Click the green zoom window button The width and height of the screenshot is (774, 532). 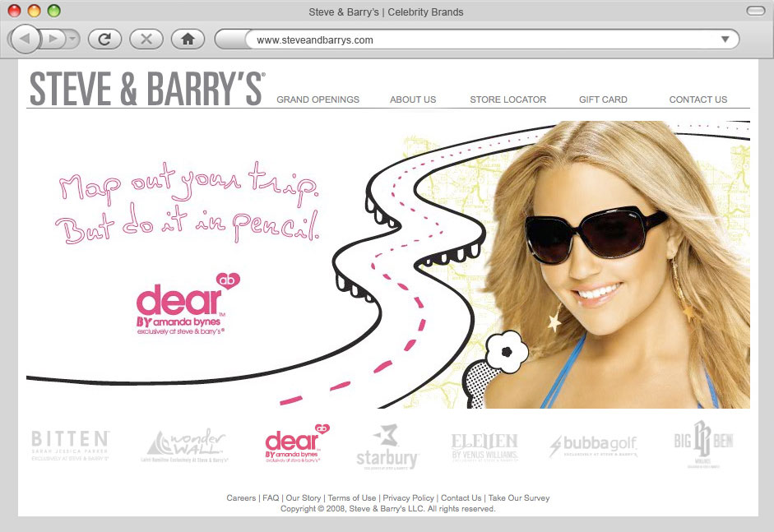pyautogui.click(x=53, y=11)
